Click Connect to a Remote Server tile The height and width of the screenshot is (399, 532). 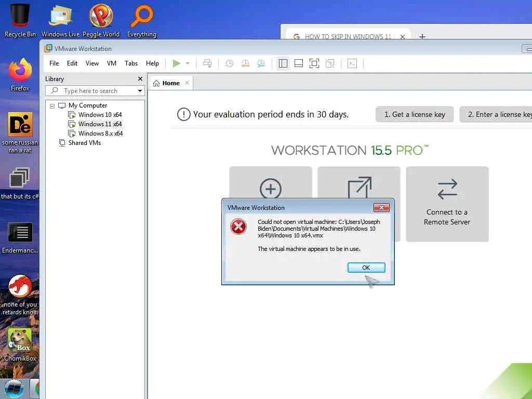(x=447, y=204)
